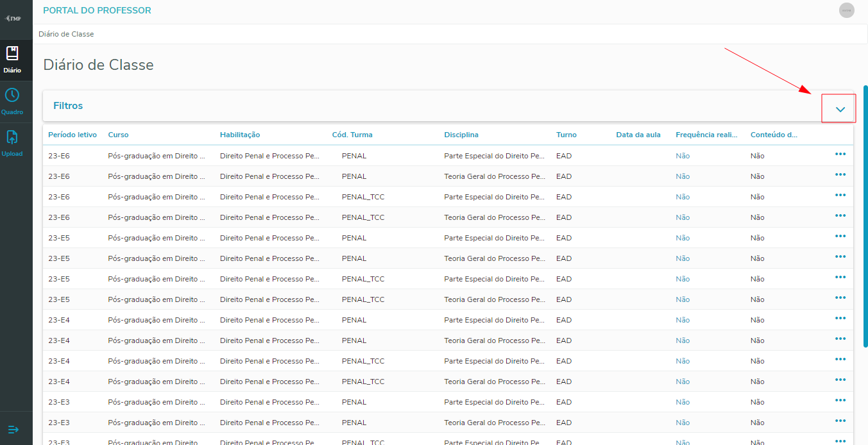Open the Upload sidebar icon
This screenshot has height=445, width=868.
click(12, 137)
